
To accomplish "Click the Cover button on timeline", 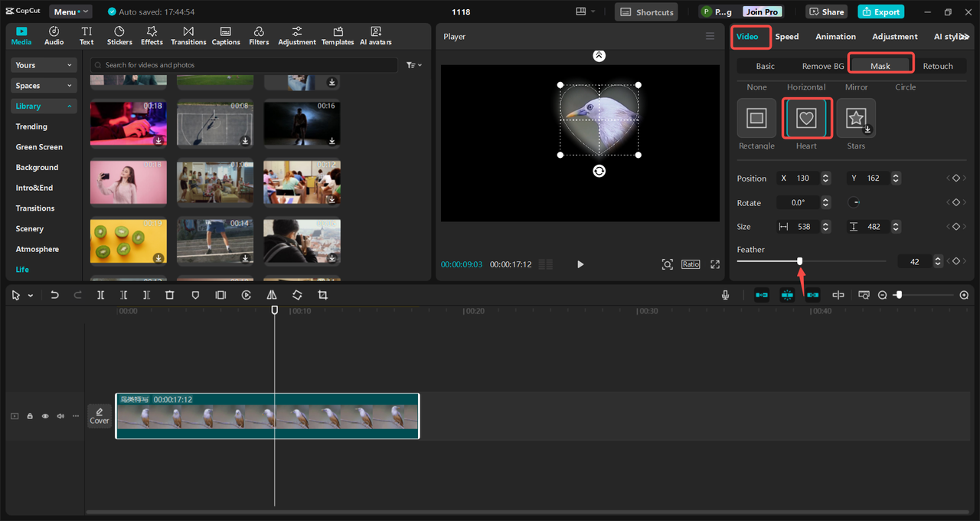I will (x=100, y=415).
